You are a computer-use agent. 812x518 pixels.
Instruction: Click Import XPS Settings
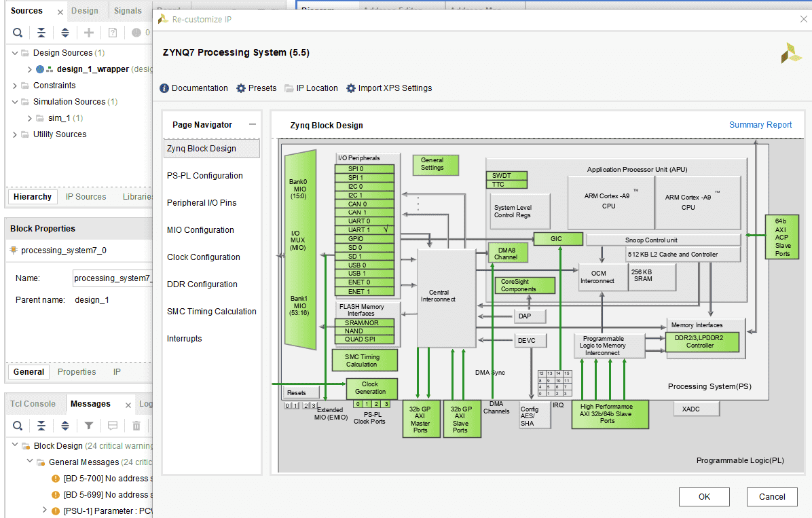coord(389,88)
